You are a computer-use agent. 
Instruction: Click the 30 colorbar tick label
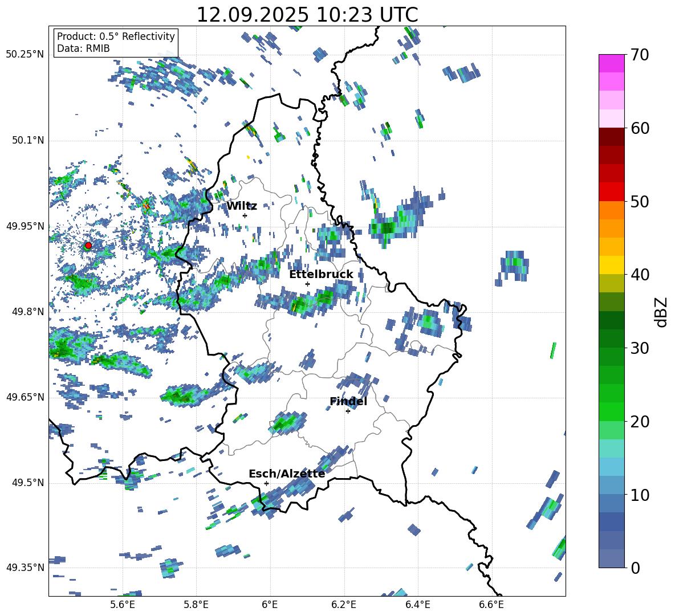639,348
